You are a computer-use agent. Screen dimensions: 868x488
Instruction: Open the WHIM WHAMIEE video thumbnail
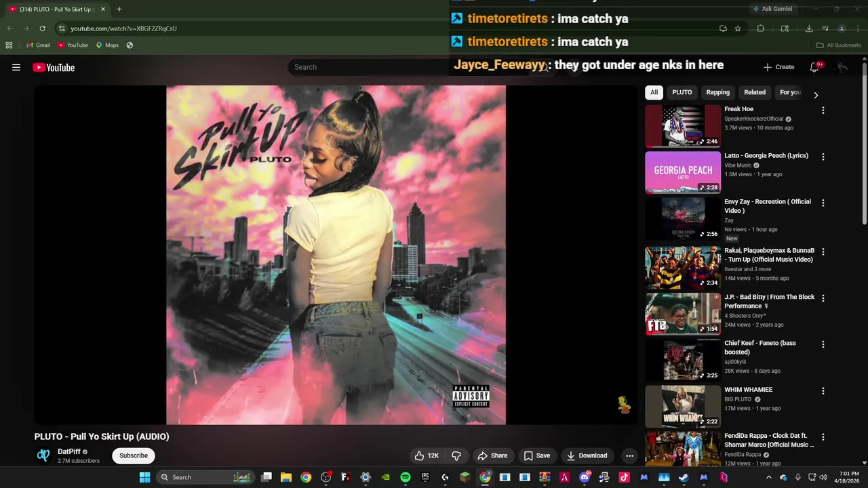pos(683,407)
